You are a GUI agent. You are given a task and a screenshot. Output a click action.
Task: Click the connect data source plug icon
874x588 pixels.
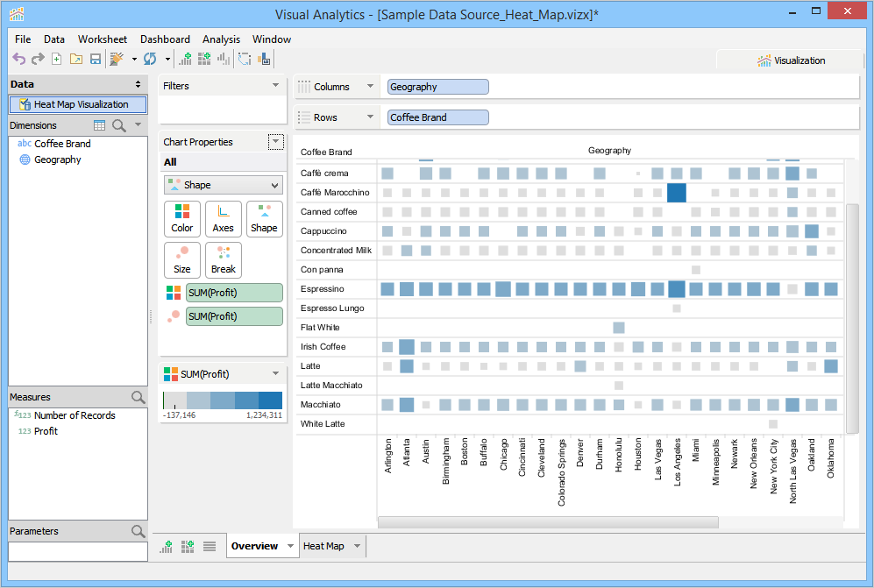117,59
